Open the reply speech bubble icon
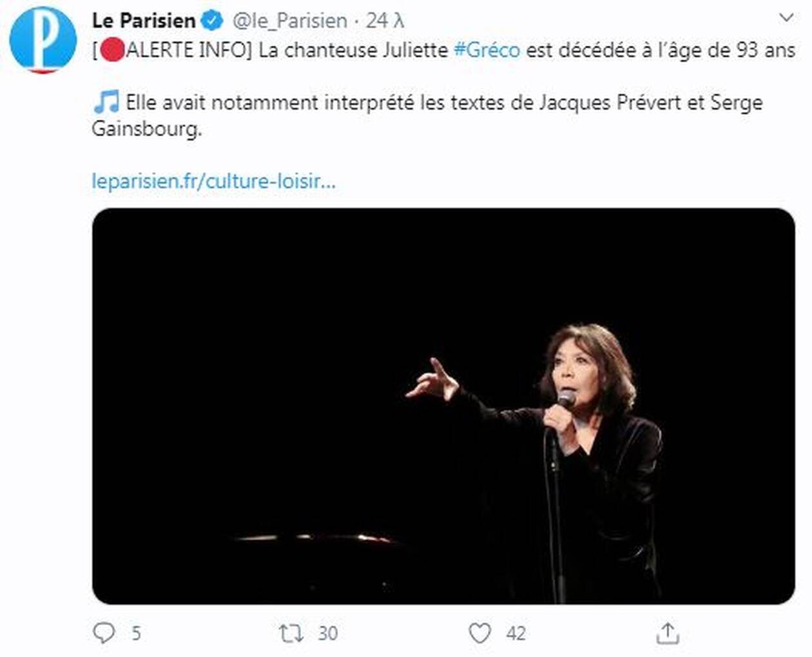The height and width of the screenshot is (657, 812). click(104, 633)
